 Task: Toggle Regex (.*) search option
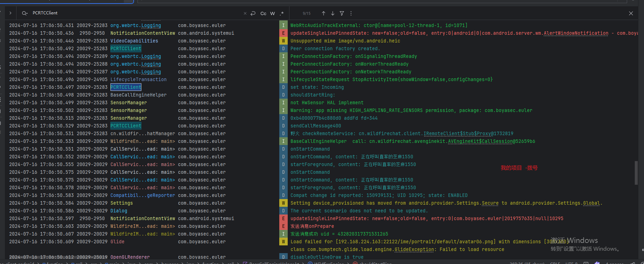[282, 13]
